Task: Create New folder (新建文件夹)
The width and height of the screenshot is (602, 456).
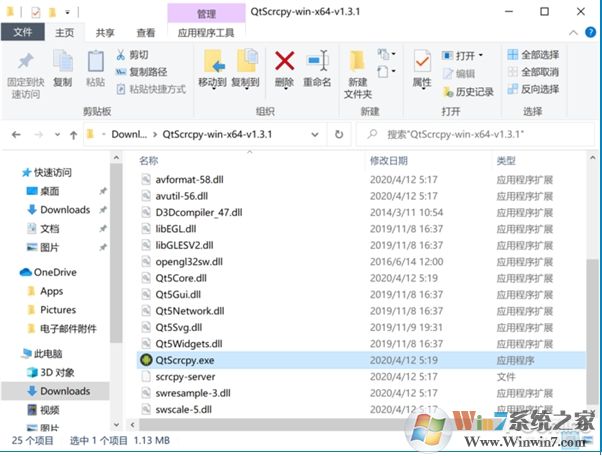Action: click(357, 74)
